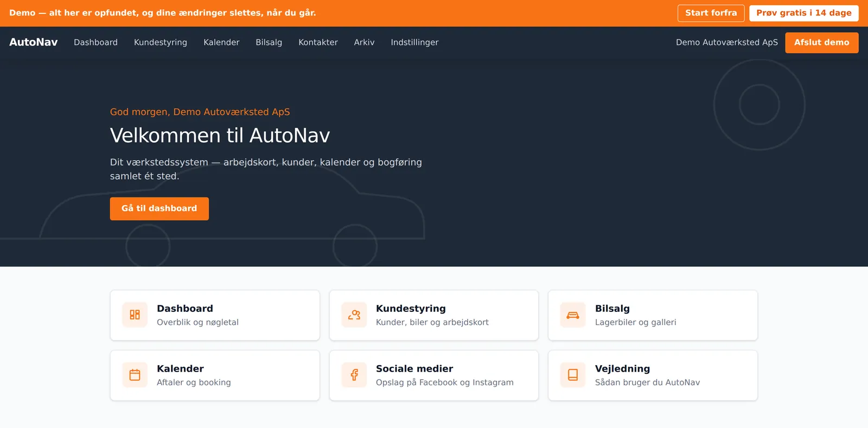Screen dimensions: 868x428
Task: Click the Afslut demo button
Action: click(x=822, y=42)
